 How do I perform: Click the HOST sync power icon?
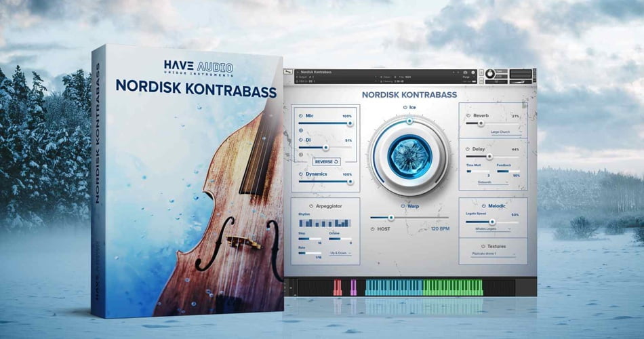tap(372, 229)
